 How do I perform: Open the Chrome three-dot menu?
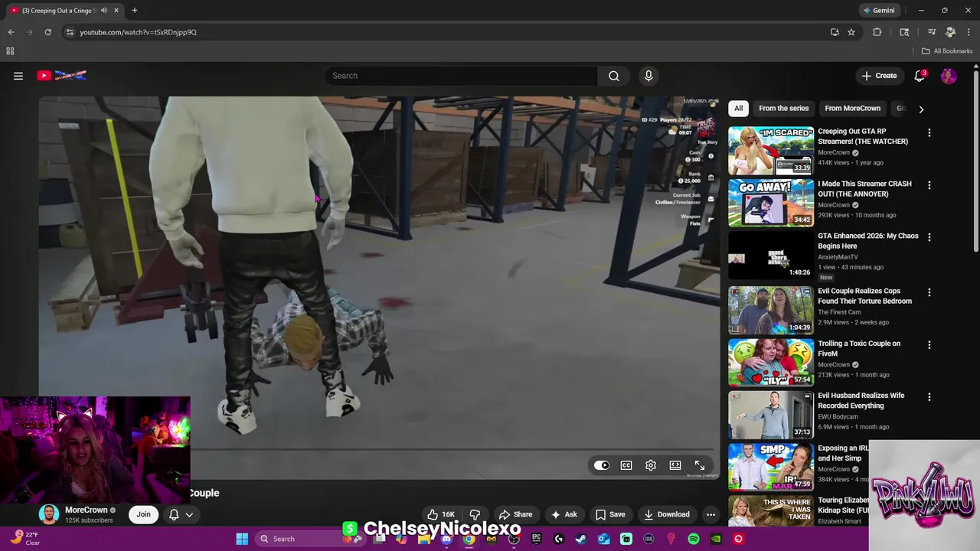(969, 32)
